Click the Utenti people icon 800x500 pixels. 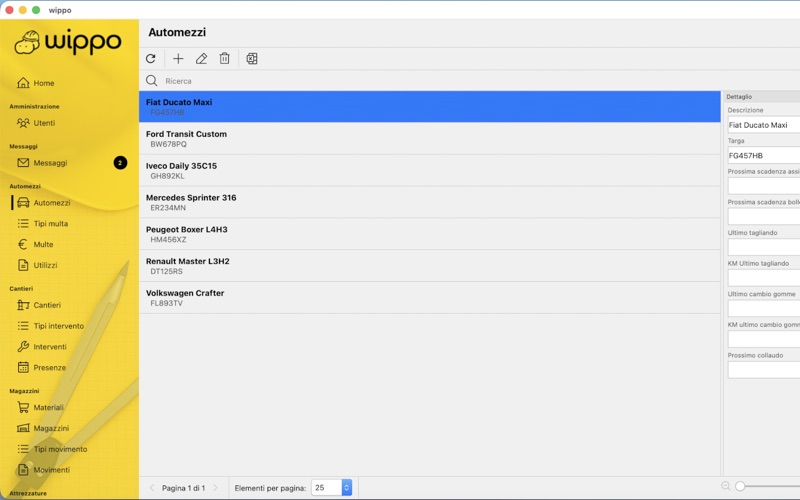(23, 123)
